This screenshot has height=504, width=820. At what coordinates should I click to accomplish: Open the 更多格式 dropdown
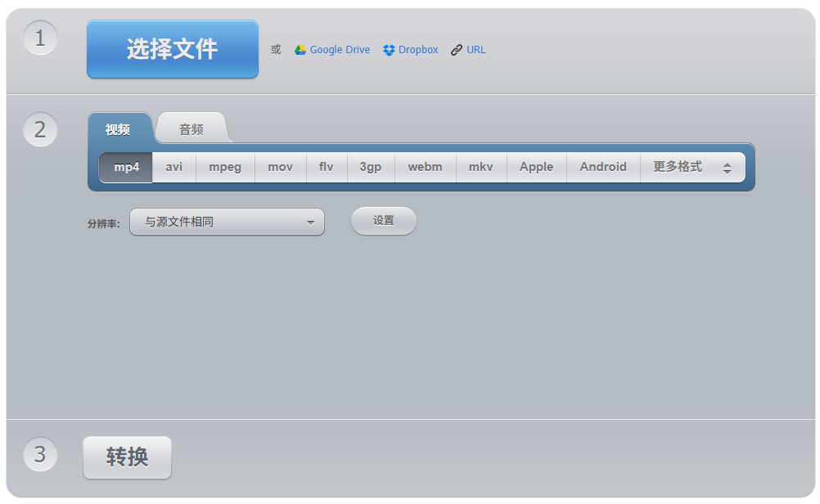coord(693,167)
